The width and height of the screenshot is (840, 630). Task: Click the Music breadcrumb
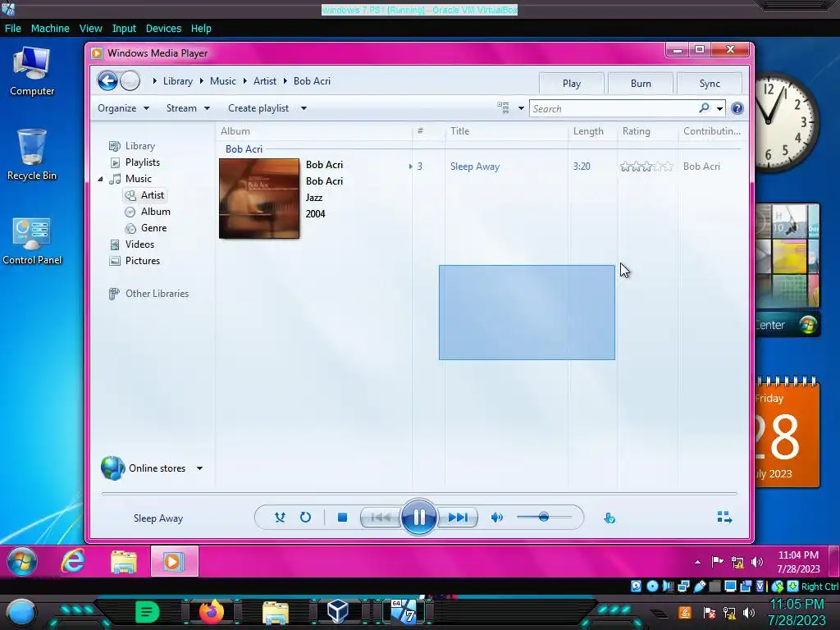click(223, 81)
